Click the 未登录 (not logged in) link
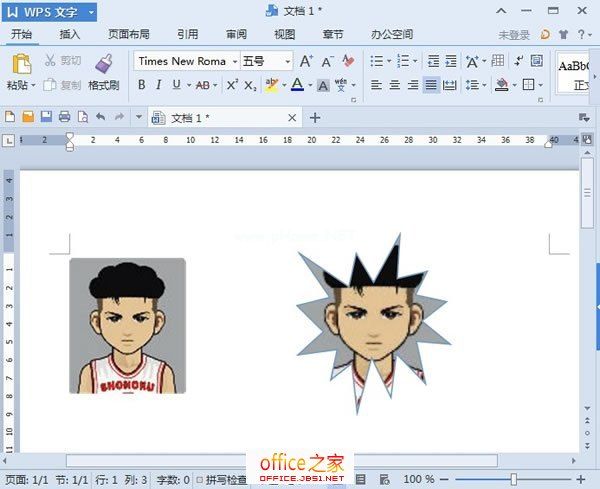The image size is (600, 489). [514, 34]
